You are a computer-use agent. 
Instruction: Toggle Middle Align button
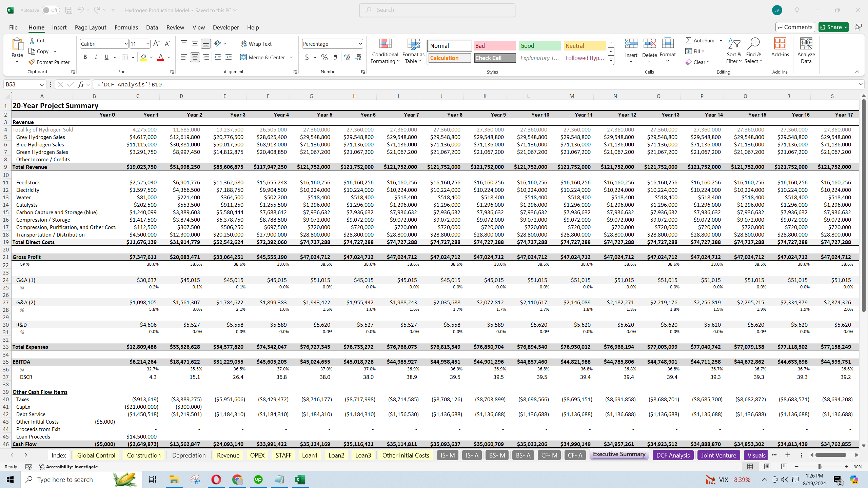click(x=195, y=43)
